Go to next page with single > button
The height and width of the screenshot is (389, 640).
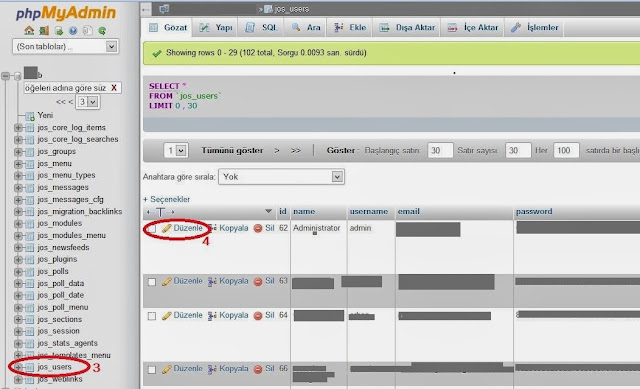click(x=277, y=151)
